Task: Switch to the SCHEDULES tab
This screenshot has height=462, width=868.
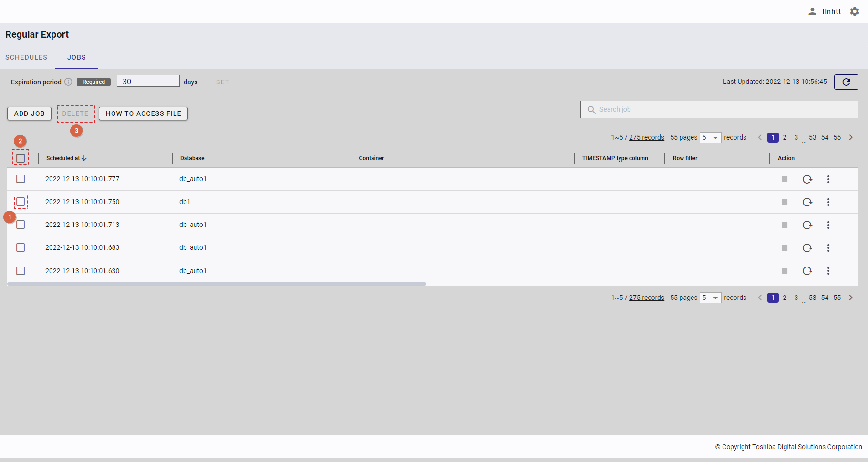Action: (x=26, y=57)
